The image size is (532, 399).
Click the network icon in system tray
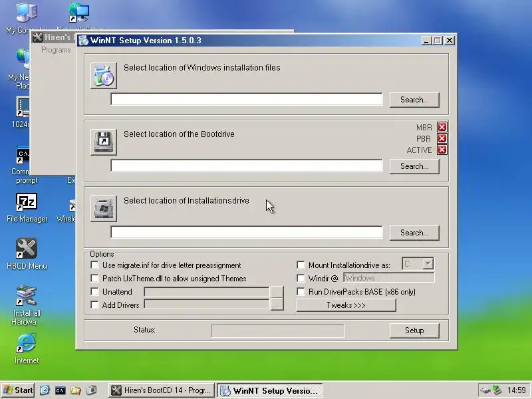[x=497, y=390]
